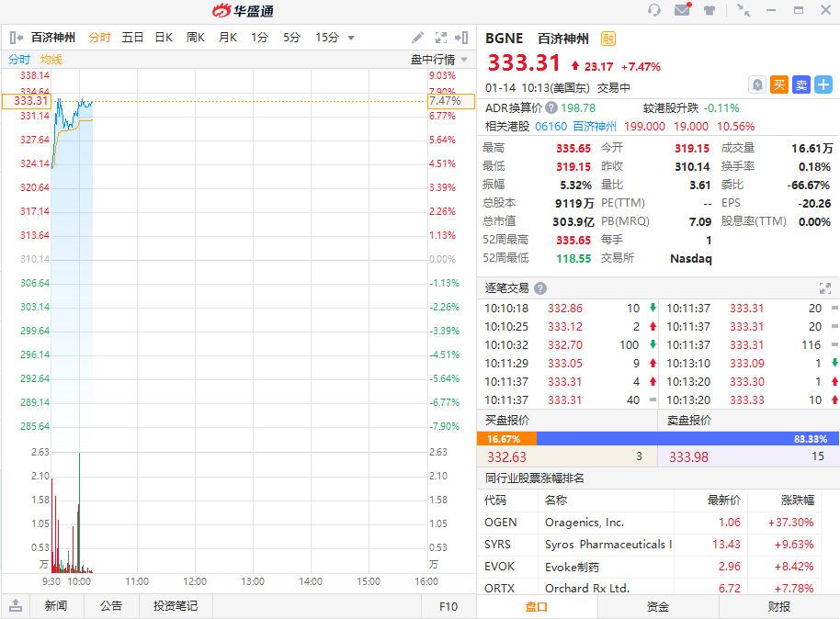Click the F10 button

[448, 606]
